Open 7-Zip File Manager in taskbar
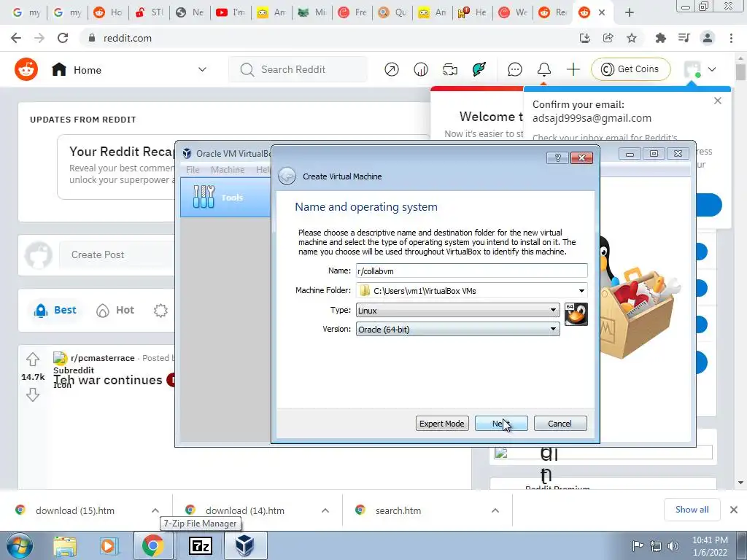 (x=201, y=545)
